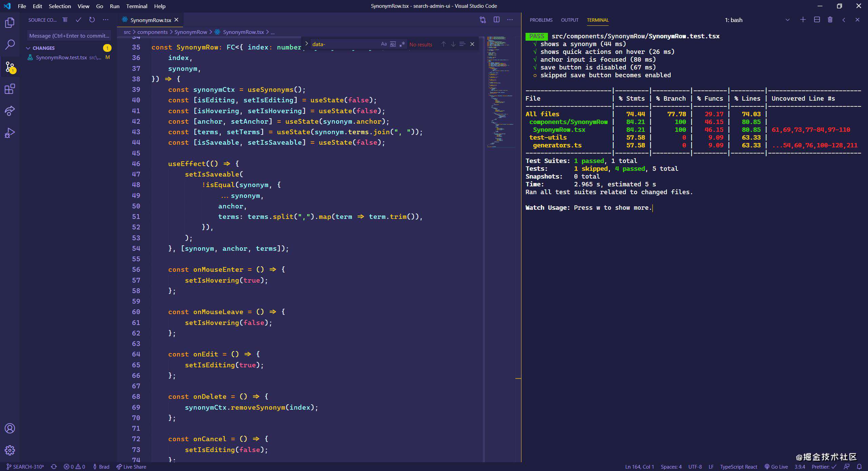Go to next find match arrow
The width and height of the screenshot is (868, 471).
(x=453, y=44)
